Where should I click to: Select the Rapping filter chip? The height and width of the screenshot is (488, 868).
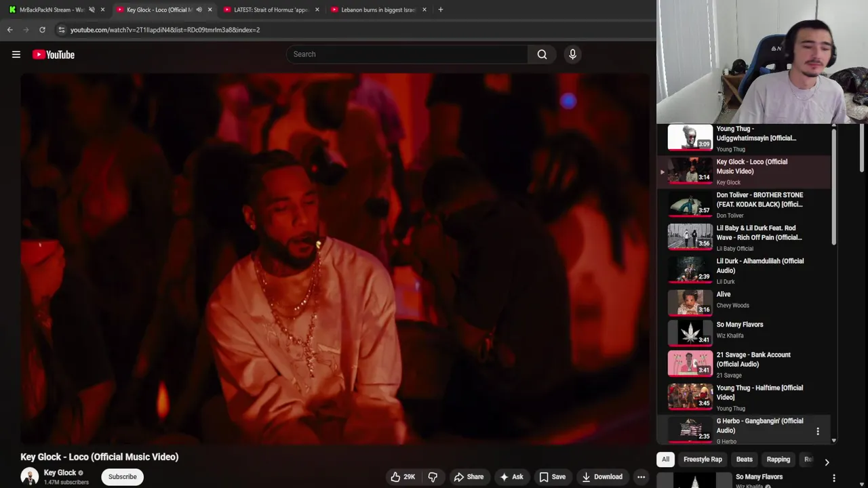pyautogui.click(x=778, y=460)
